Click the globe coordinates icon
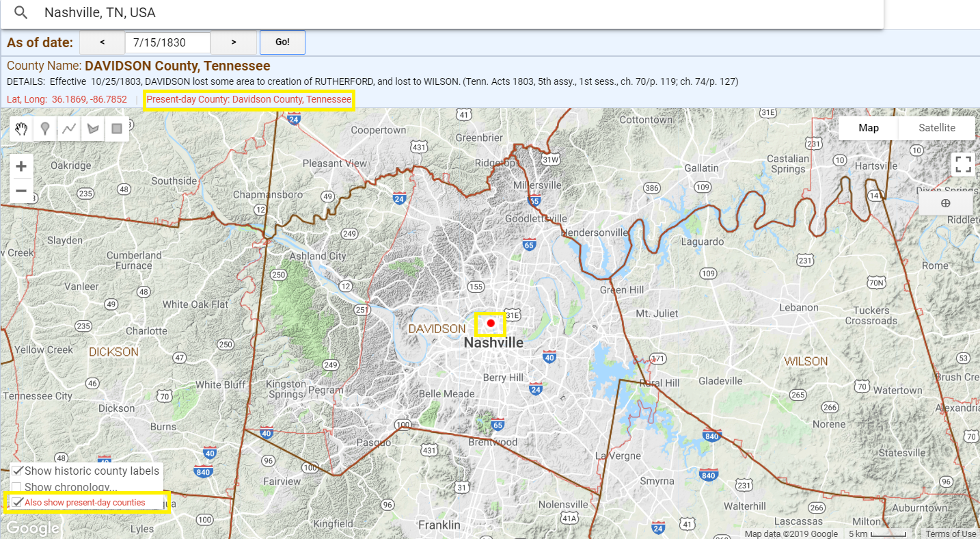 (x=945, y=202)
